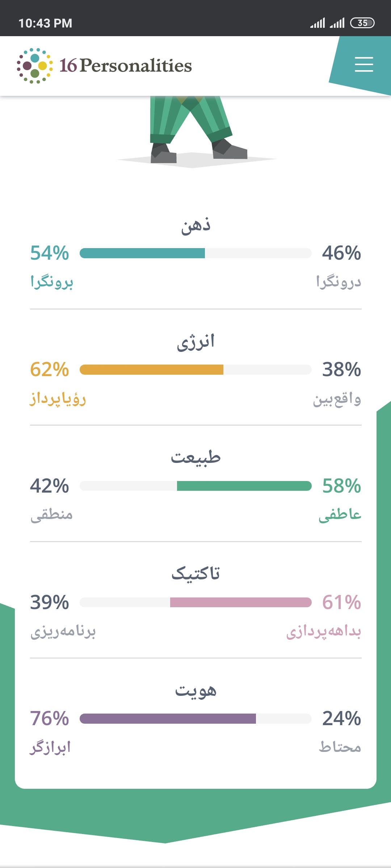
Task: Click the 16Personalities site title text
Action: 126,66
